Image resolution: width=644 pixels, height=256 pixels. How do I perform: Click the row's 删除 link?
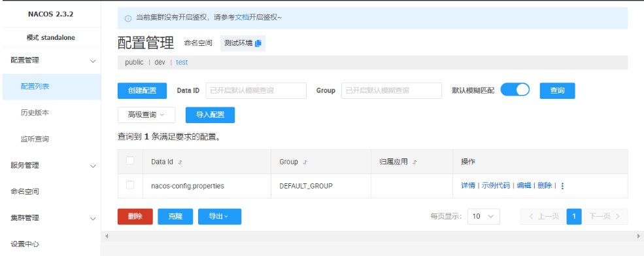(545, 186)
